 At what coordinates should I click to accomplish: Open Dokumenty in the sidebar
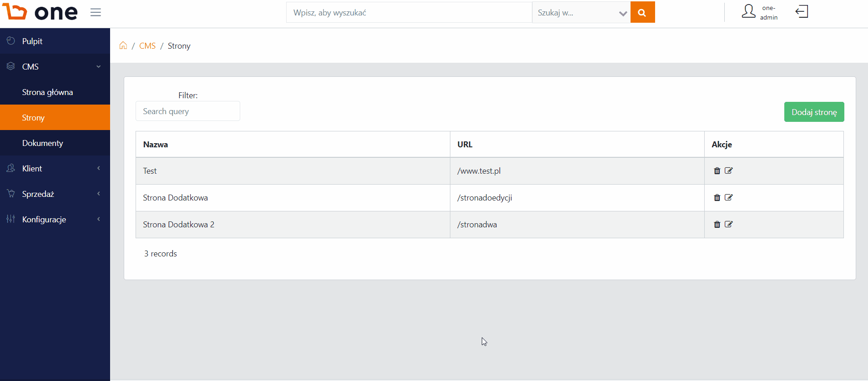coord(55,143)
